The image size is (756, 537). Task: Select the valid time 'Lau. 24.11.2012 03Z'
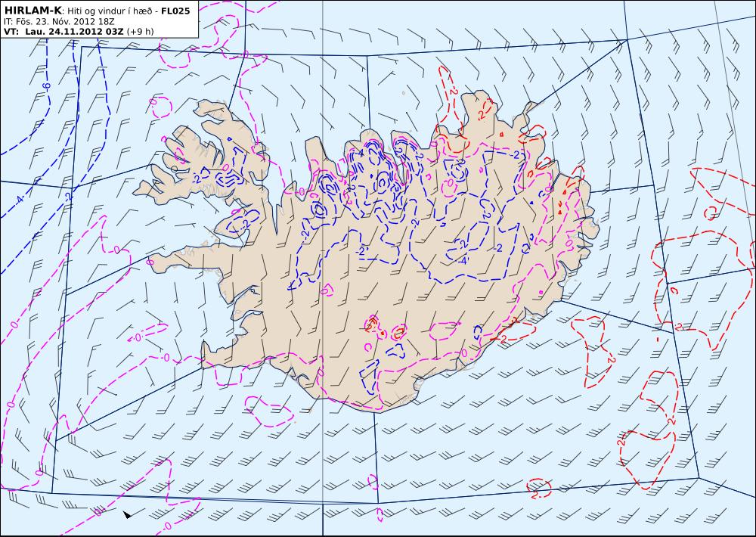point(75,32)
